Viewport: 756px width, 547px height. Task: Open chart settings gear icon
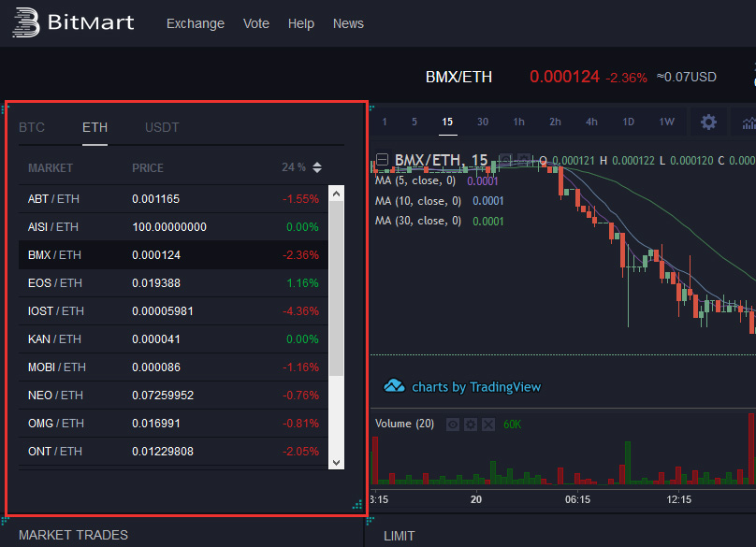[x=708, y=122]
